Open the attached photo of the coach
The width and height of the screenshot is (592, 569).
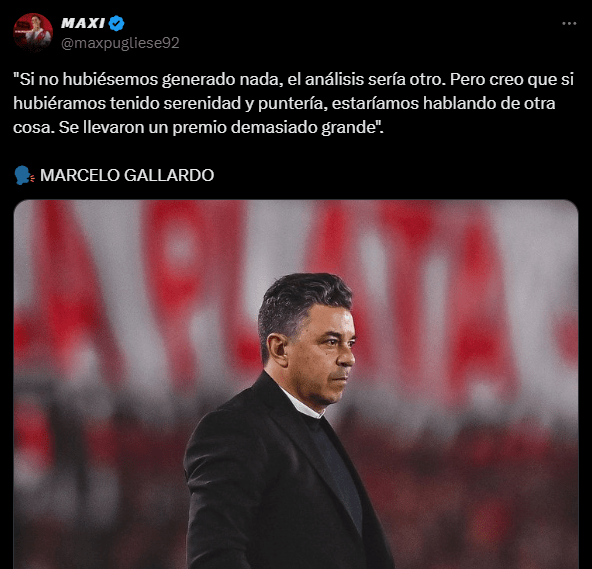296,384
